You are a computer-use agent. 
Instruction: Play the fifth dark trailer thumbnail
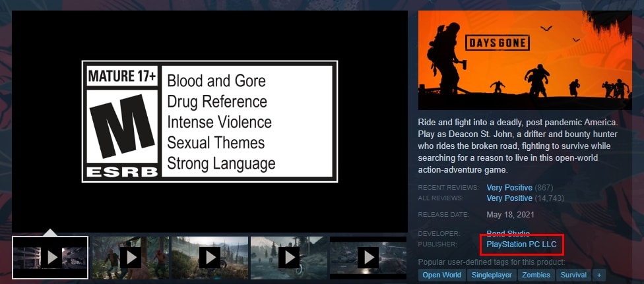tap(368, 258)
